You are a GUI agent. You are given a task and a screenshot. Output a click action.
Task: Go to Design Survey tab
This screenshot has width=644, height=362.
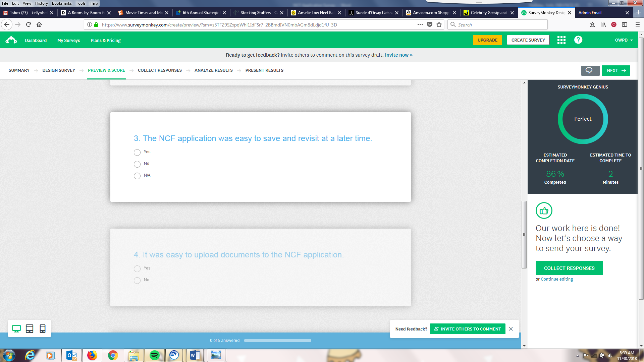(x=59, y=70)
